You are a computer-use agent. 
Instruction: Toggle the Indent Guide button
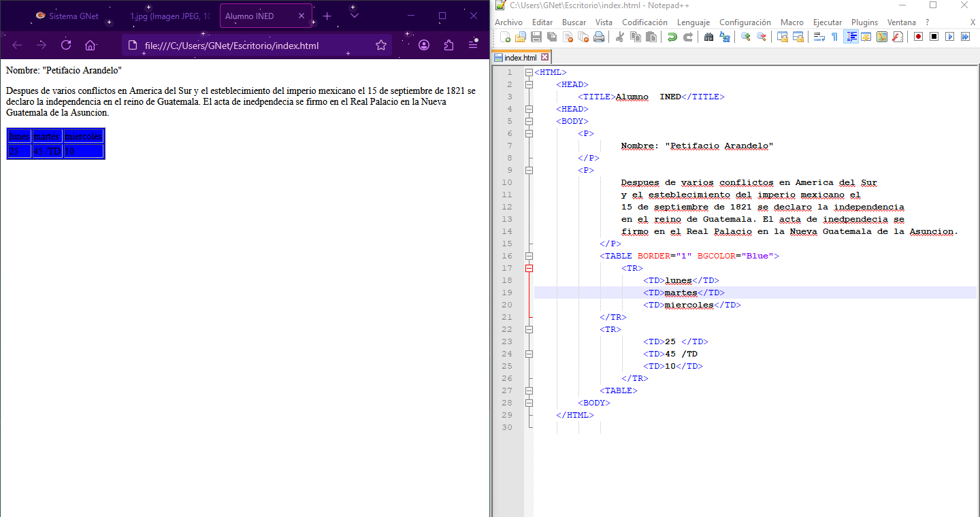click(x=851, y=37)
